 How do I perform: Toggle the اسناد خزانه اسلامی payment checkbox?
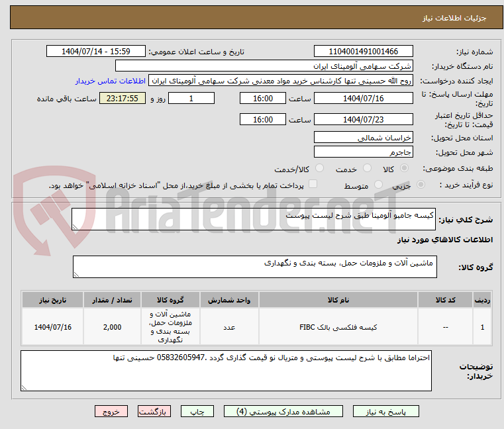click(x=313, y=184)
